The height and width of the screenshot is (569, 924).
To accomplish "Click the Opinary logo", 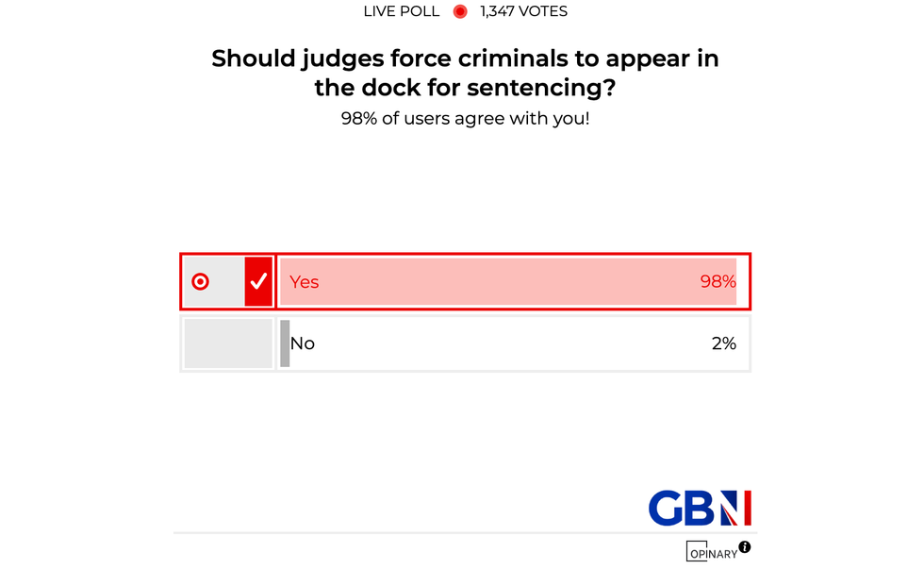I will coord(711,551).
